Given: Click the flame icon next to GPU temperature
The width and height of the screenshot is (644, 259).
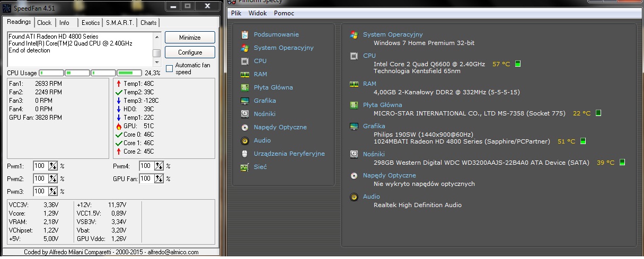Looking at the screenshot, I should pyautogui.click(x=118, y=126).
